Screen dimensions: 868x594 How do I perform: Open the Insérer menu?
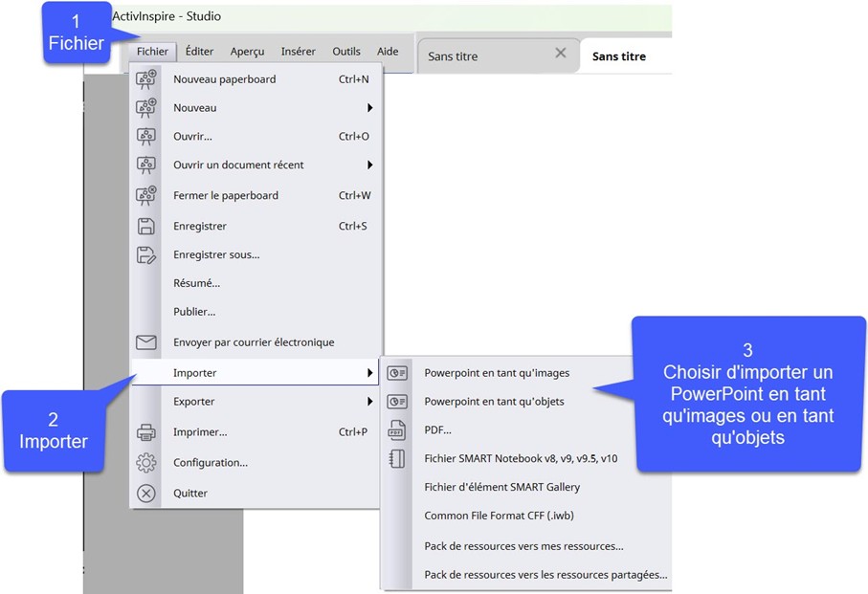tap(298, 52)
